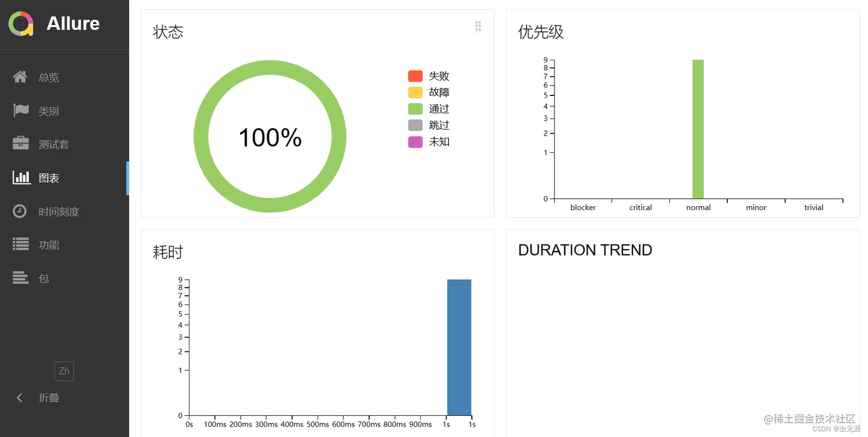This screenshot has height=437, width=868.
Task: Click the list icon beside 功能
Action: pyautogui.click(x=21, y=245)
